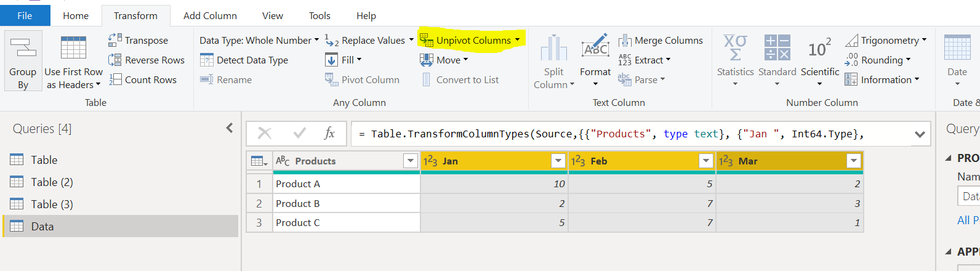Switch to the Add Column tab

tap(210, 15)
